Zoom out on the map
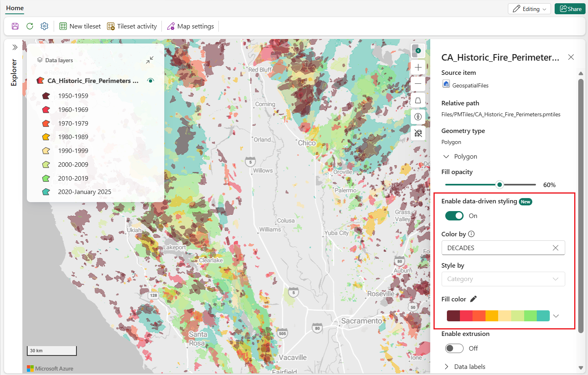Screen dimensions: 588x375 418,84
